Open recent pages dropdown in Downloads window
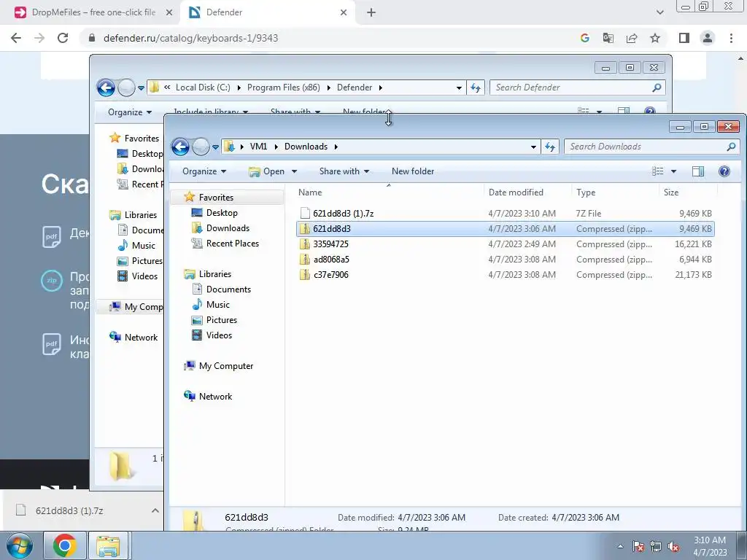747x560 pixels. click(x=215, y=147)
